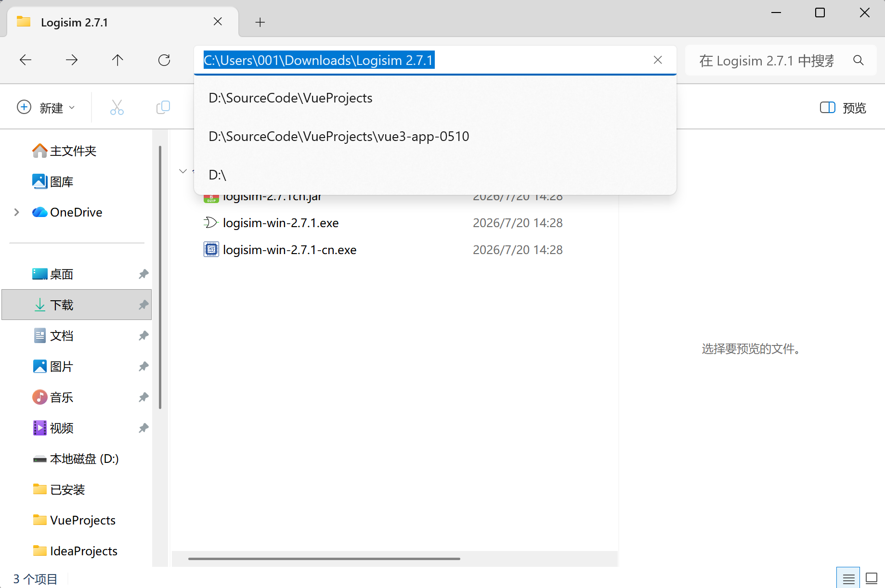Go up one folder level

(x=117, y=60)
